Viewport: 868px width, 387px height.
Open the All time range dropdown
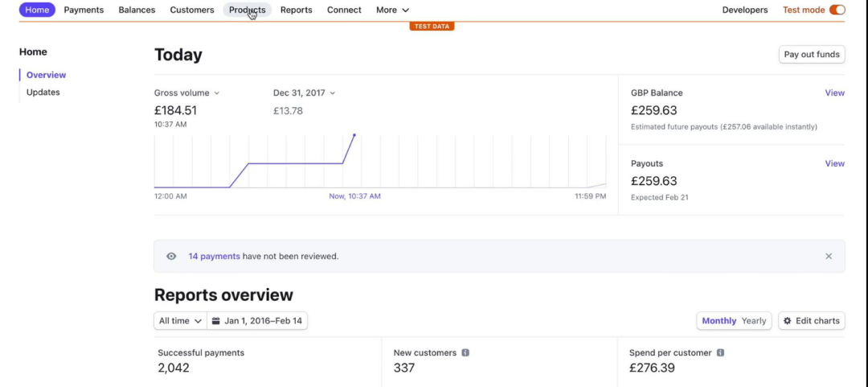pyautogui.click(x=181, y=320)
